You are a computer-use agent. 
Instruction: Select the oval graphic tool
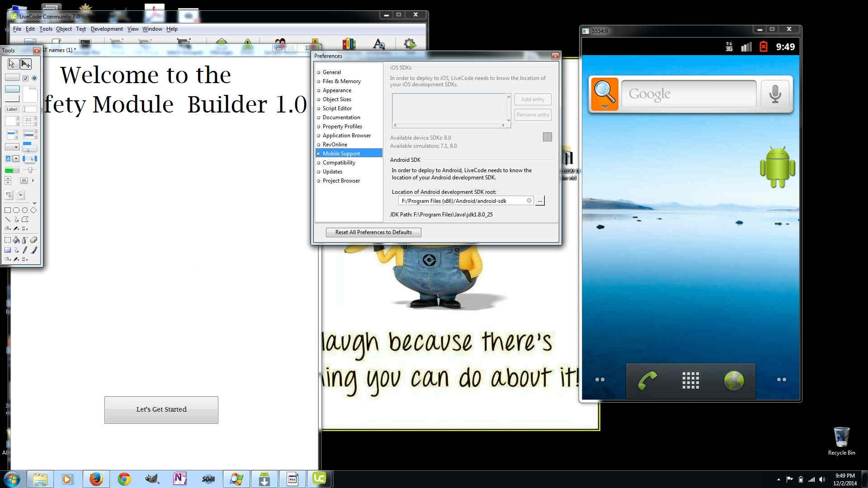[x=25, y=210]
